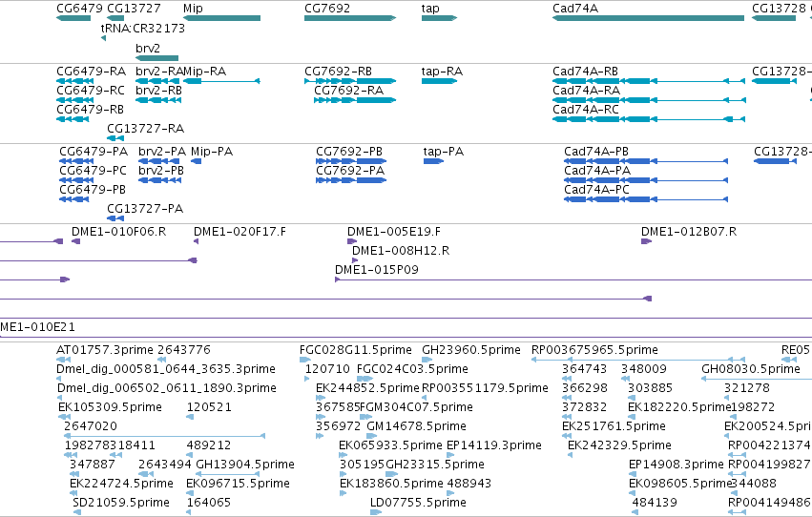
Task: Click the GH23960.5prime EST glyph
Action: coord(427,360)
